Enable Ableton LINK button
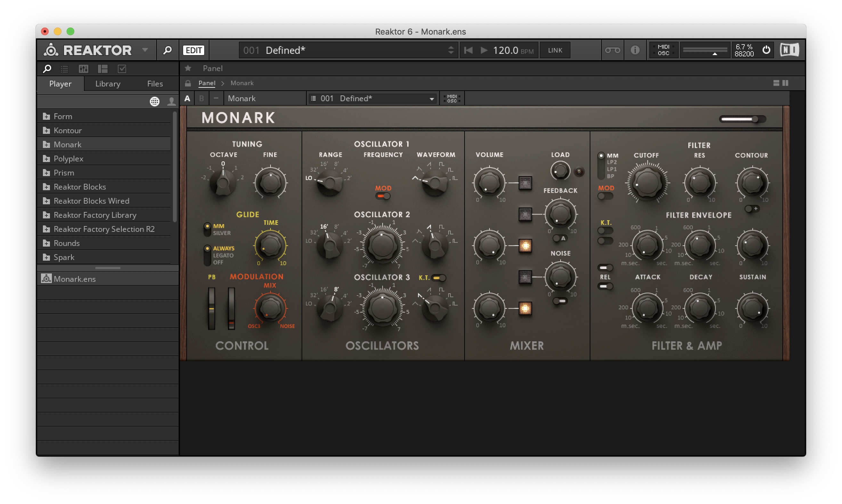The image size is (842, 504). pyautogui.click(x=555, y=50)
